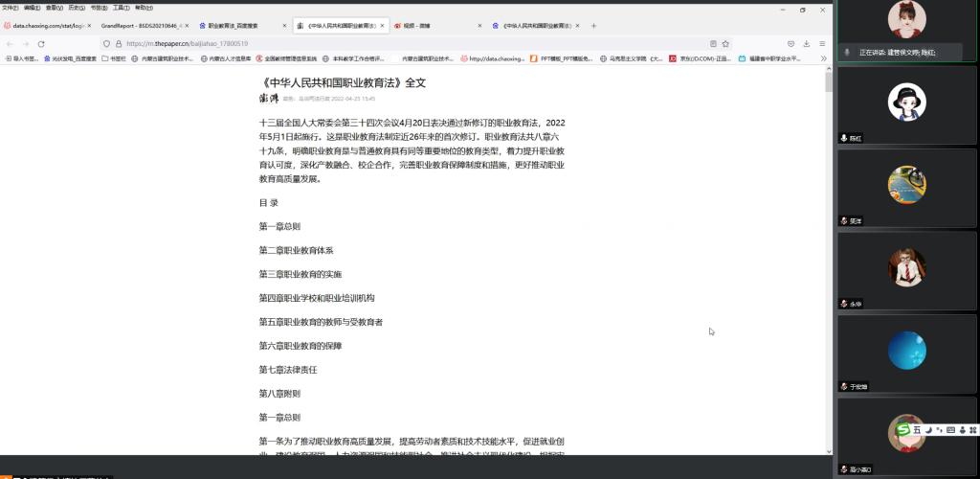Screen dimensions: 980x479
Task: Click the browser back arrow
Action: click(x=10, y=44)
